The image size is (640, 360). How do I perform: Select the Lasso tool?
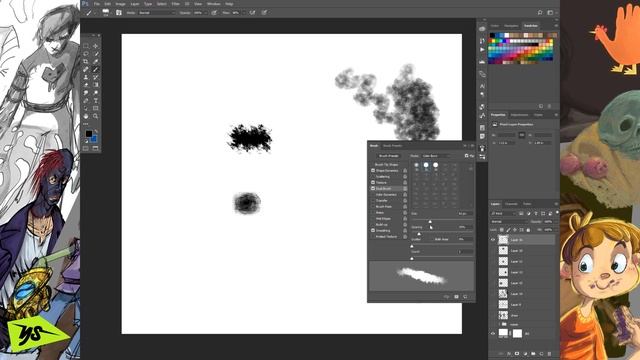86,54
